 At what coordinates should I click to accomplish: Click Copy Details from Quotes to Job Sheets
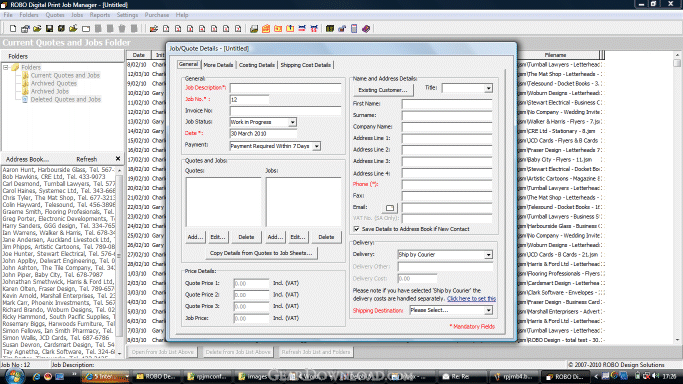pyautogui.click(x=261, y=253)
